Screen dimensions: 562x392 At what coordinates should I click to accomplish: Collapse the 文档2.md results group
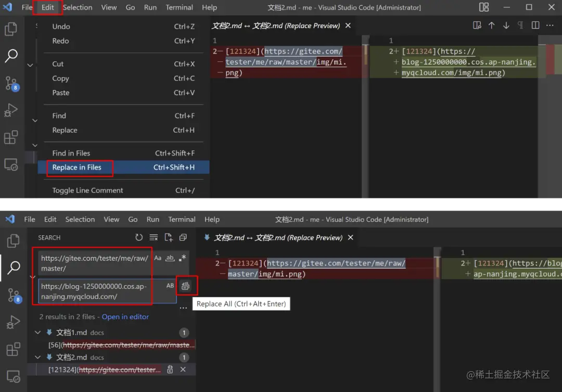[37, 357]
